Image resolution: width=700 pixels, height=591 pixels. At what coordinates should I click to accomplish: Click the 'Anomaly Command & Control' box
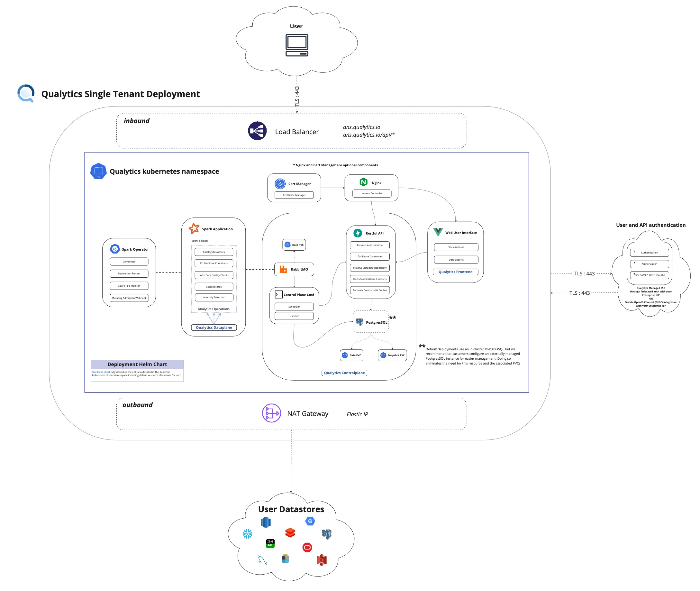pyautogui.click(x=369, y=290)
